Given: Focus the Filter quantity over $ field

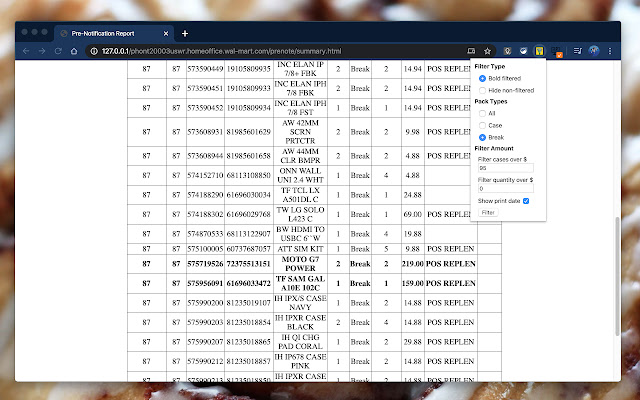Looking at the screenshot, I should click(506, 188).
